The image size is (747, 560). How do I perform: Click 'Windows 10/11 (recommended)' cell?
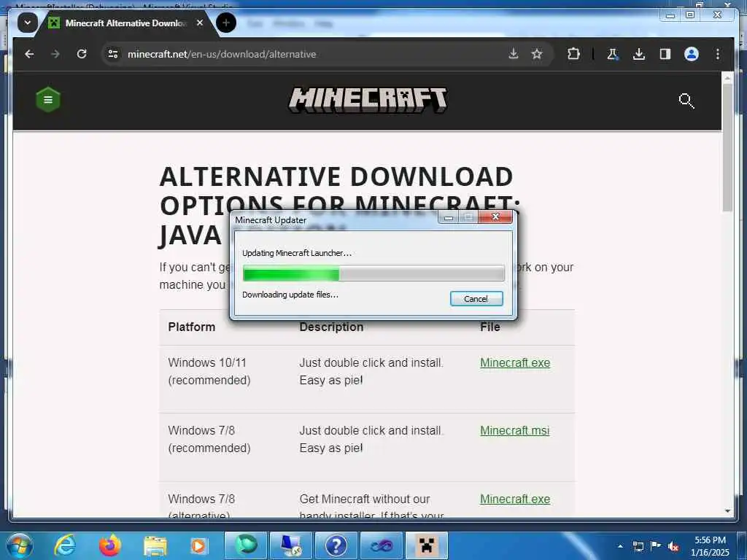209,371
